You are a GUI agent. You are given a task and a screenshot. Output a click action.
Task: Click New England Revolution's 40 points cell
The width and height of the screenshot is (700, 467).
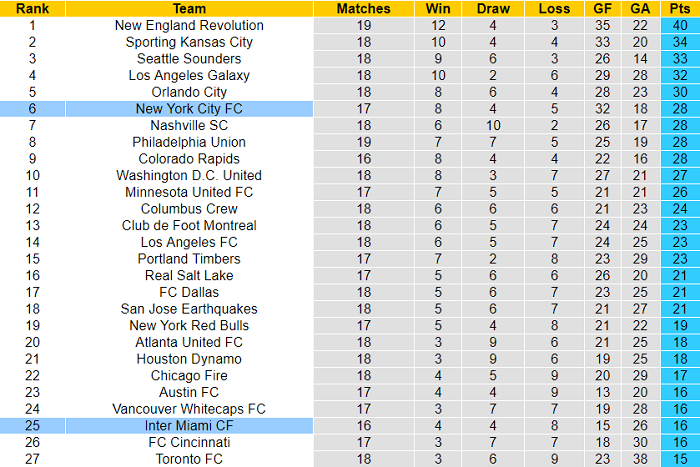point(680,25)
